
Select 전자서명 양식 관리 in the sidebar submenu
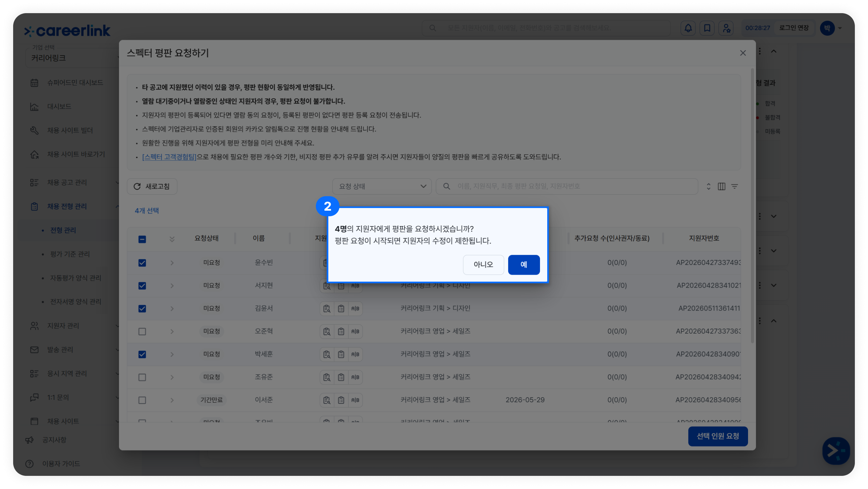point(76,302)
